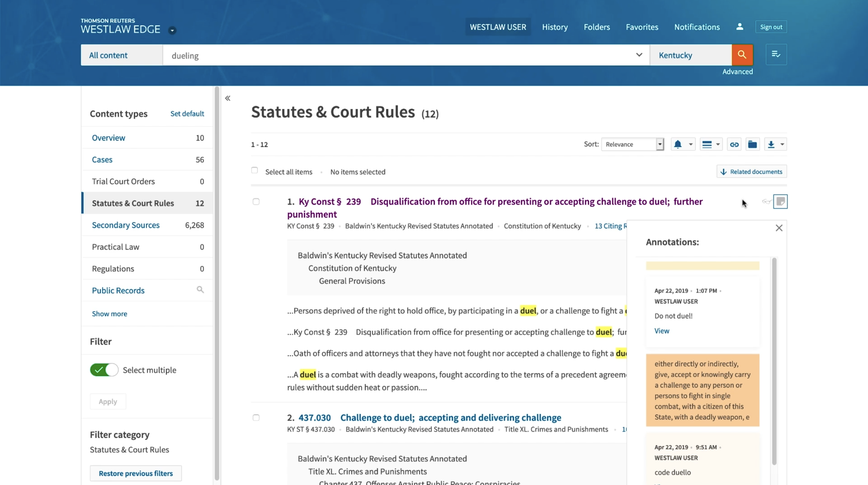Click the copy link icon in toolbar
Viewport: 868px width, 485px height.
[x=734, y=144]
